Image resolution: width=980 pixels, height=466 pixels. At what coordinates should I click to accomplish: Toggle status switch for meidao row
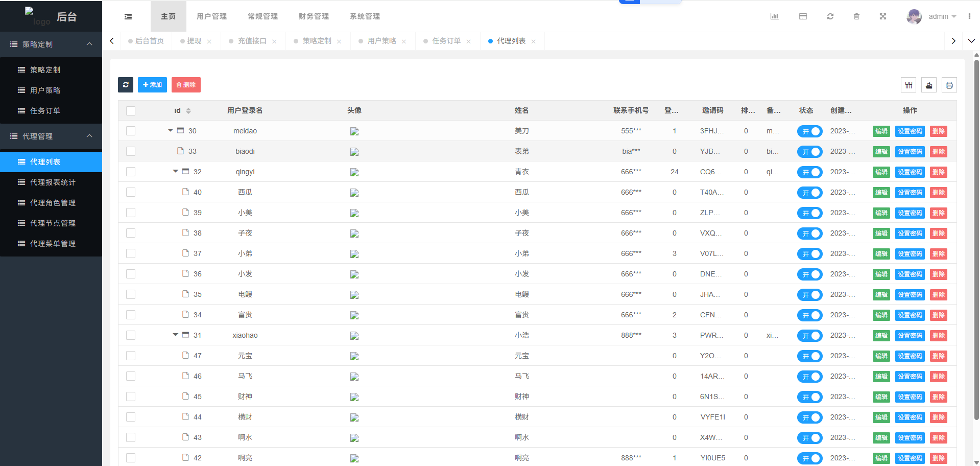[x=809, y=131]
